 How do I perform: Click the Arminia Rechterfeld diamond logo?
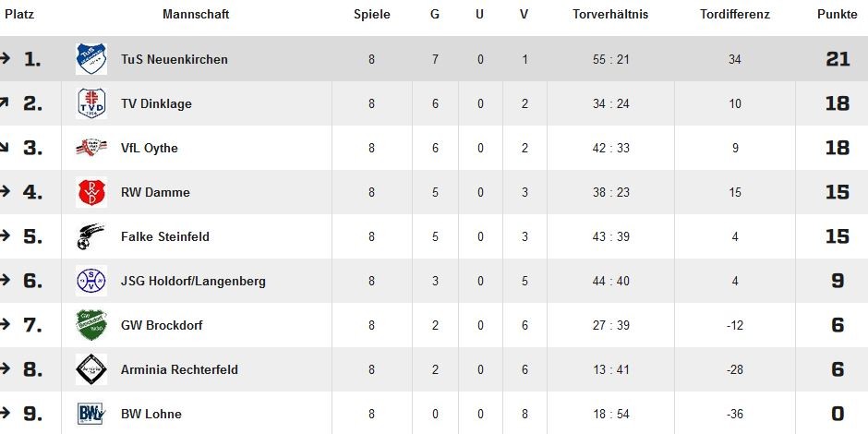point(91,369)
